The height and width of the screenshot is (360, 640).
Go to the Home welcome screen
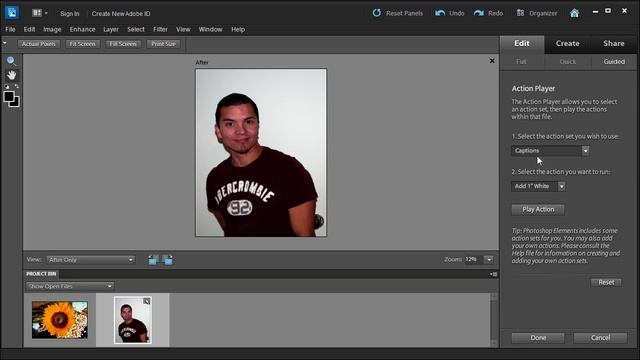pos(574,13)
